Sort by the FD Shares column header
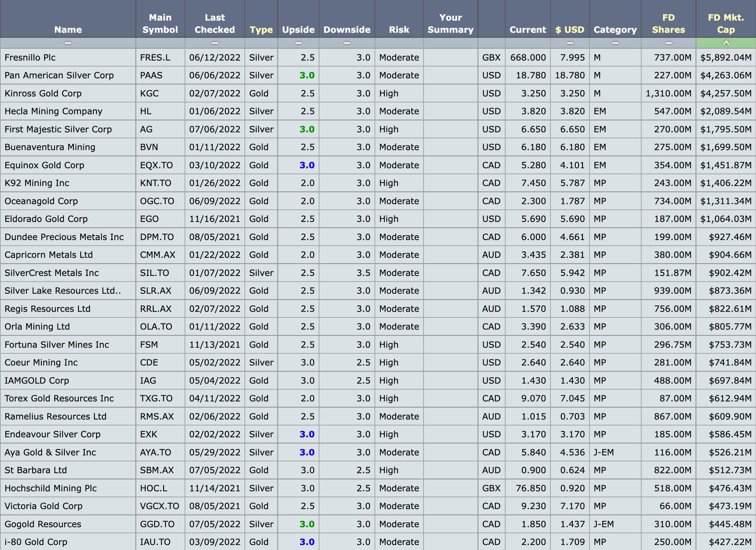 point(668,24)
